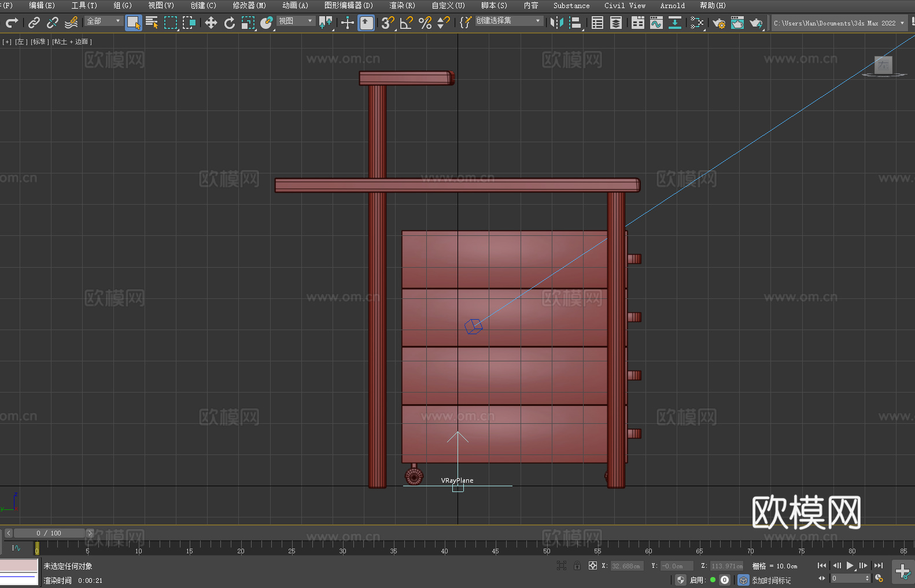Viewport: 915px width, 588px height.
Task: Go to the start frame button
Action: click(821, 565)
